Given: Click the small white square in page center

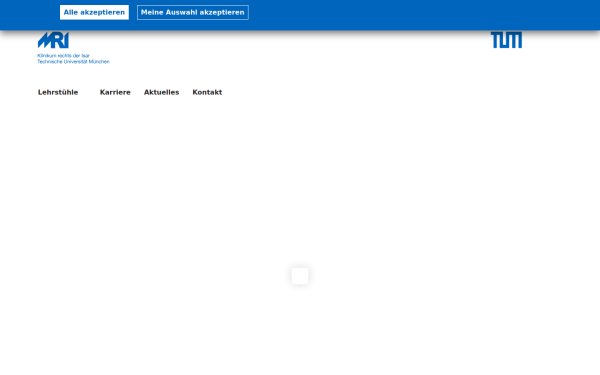Looking at the screenshot, I should (x=300, y=276).
